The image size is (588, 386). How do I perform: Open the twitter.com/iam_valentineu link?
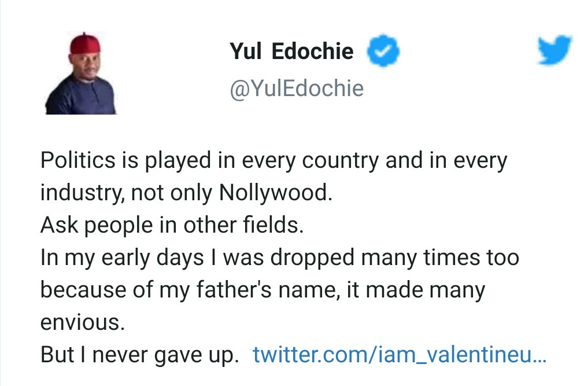tap(399, 355)
